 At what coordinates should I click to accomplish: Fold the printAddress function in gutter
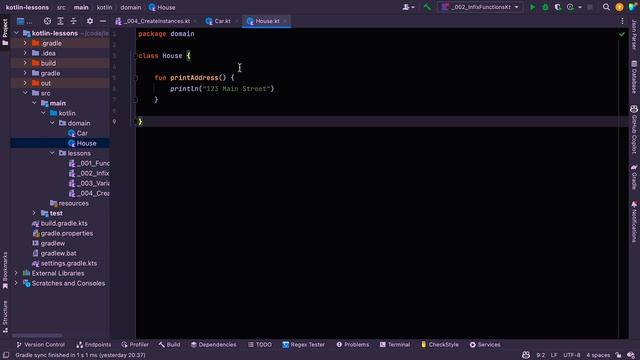pos(135,78)
